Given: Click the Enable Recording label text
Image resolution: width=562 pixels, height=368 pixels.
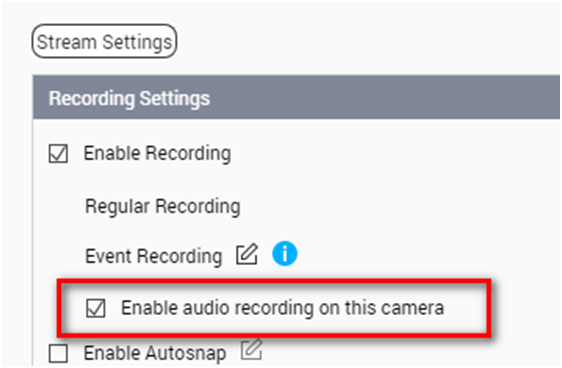Looking at the screenshot, I should coord(157,153).
